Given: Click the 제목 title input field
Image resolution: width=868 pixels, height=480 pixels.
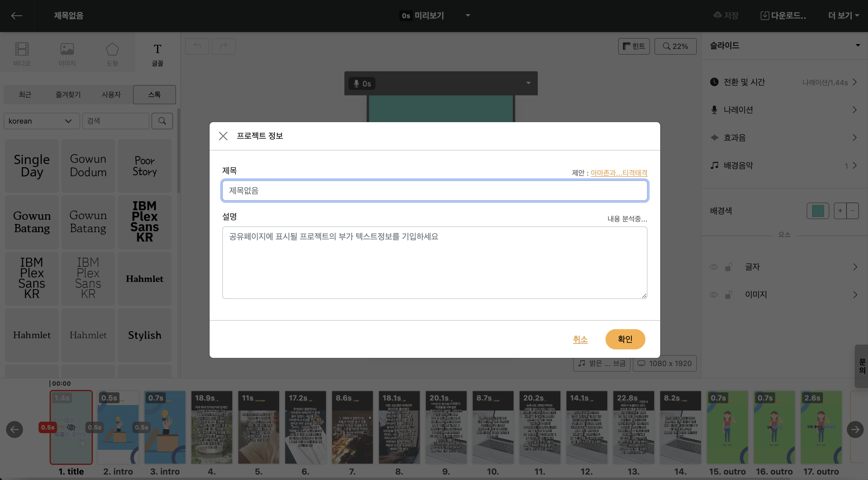Looking at the screenshot, I should [x=435, y=190].
